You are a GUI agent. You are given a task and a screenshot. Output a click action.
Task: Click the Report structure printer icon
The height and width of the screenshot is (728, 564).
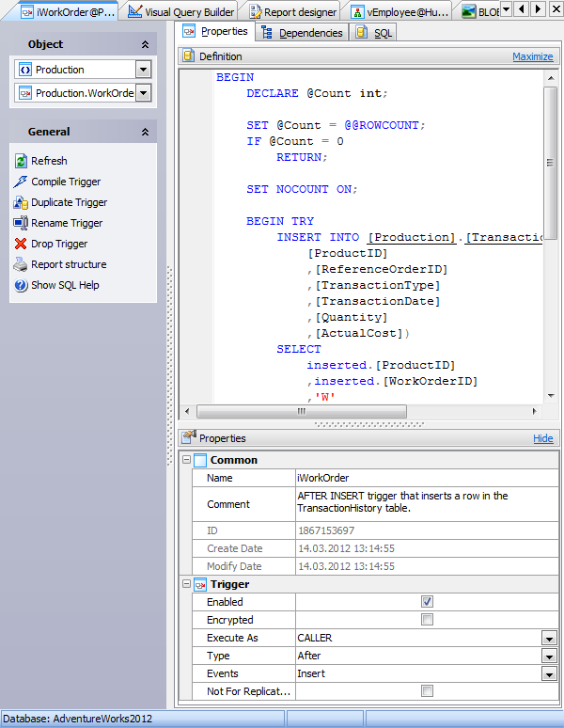coord(21,264)
